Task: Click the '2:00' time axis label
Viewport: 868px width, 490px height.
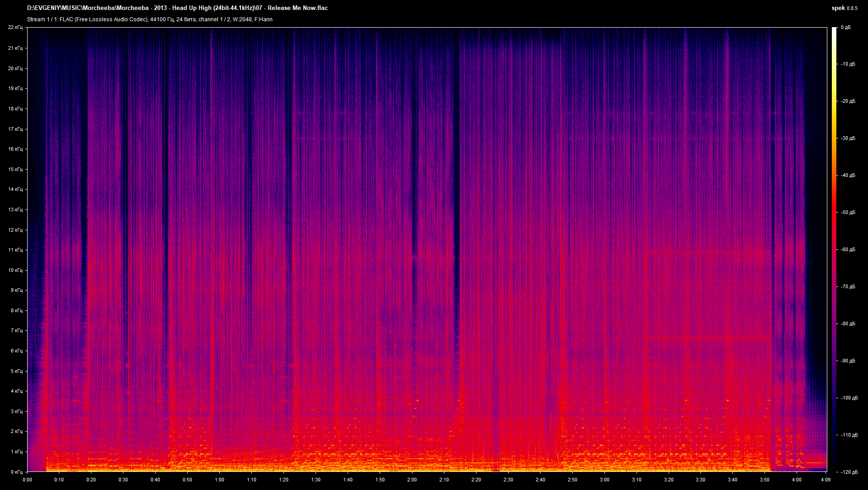Action: pyautogui.click(x=412, y=480)
